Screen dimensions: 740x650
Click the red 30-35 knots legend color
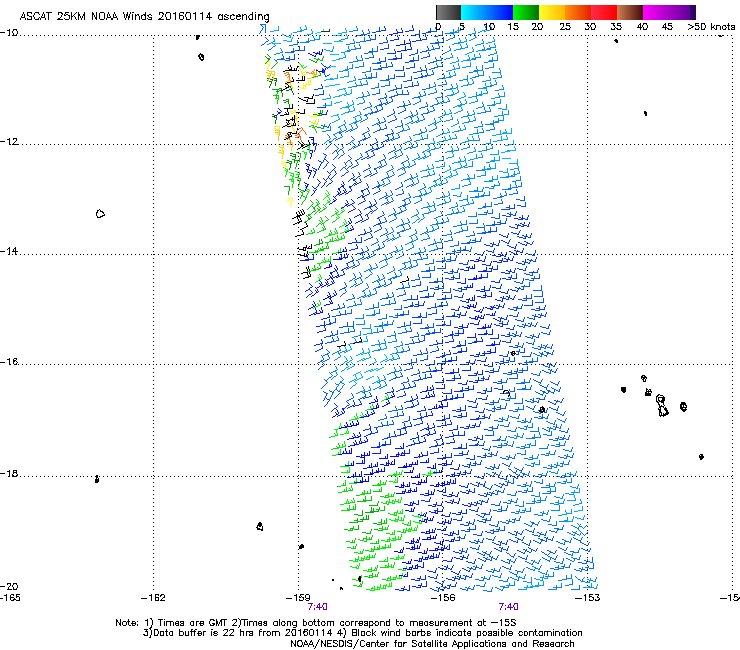point(604,12)
